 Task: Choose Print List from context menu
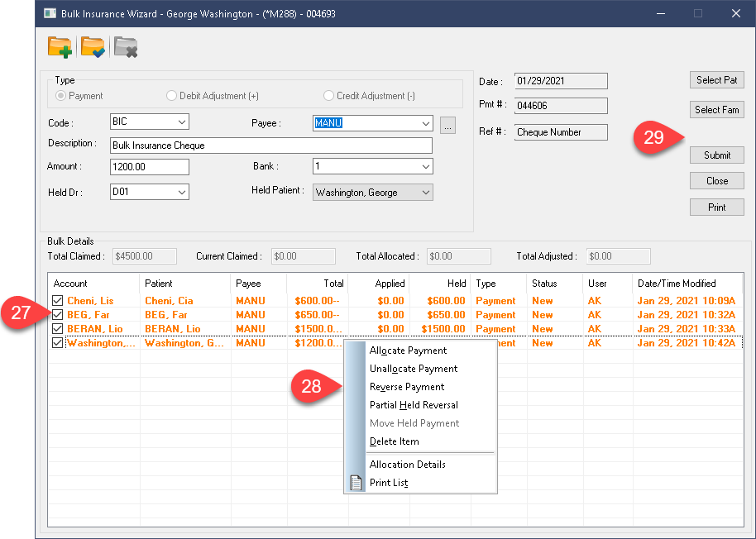click(x=389, y=483)
